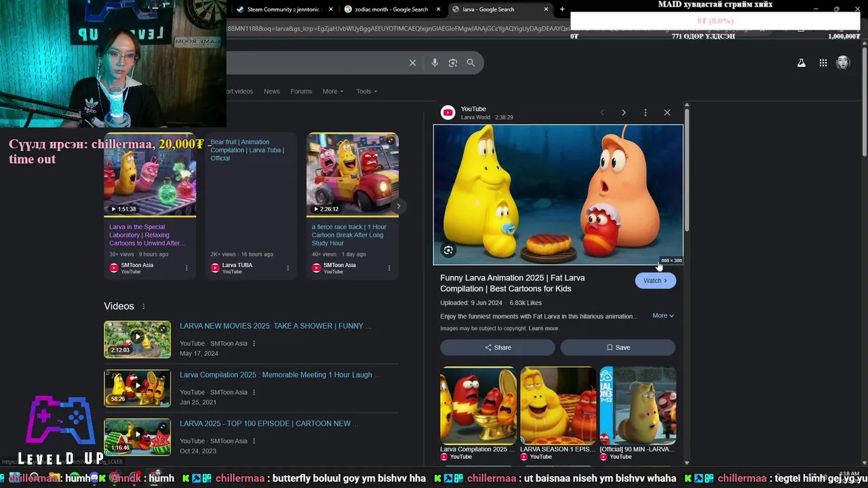Click the Share button
The image size is (868, 488).
click(498, 348)
